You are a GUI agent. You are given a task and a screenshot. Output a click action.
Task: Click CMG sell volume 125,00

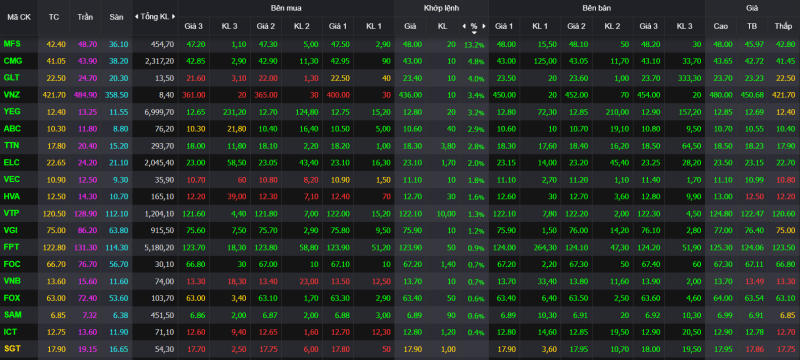click(544, 61)
